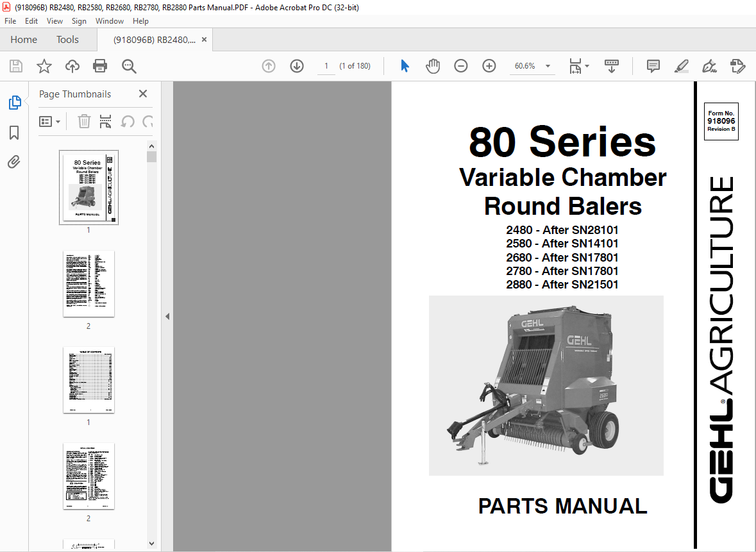Open the Edit menu
This screenshot has width=756, height=552.
coord(31,21)
